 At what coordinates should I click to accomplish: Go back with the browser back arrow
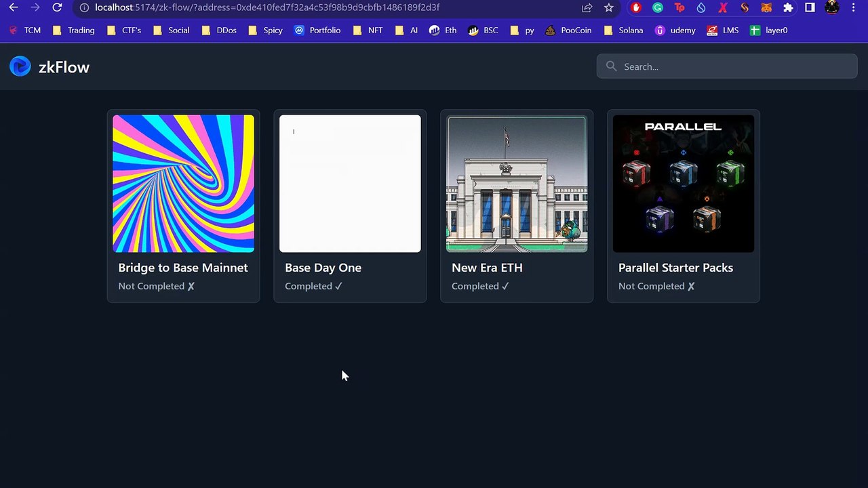[x=14, y=7]
